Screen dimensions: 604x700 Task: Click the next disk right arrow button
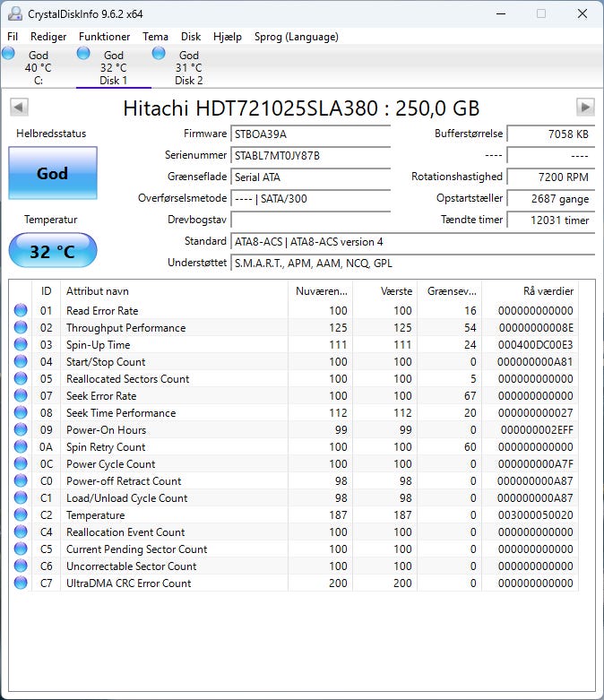tap(585, 108)
